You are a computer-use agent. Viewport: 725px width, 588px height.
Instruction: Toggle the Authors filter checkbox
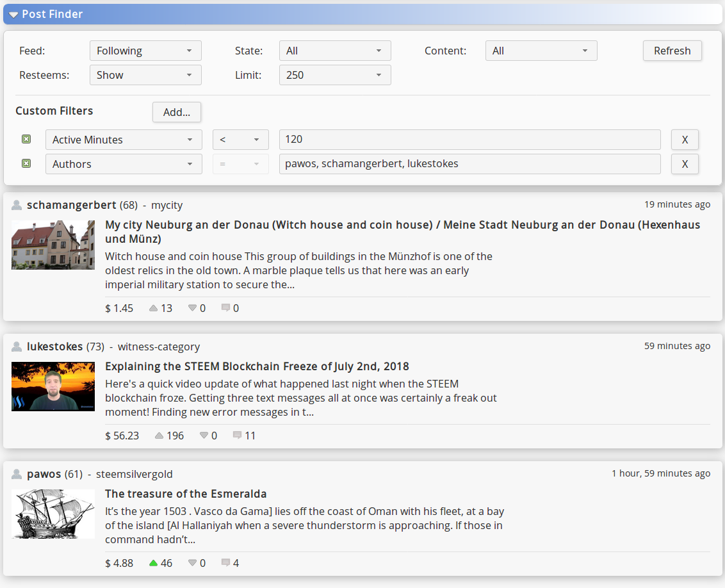[x=26, y=163]
